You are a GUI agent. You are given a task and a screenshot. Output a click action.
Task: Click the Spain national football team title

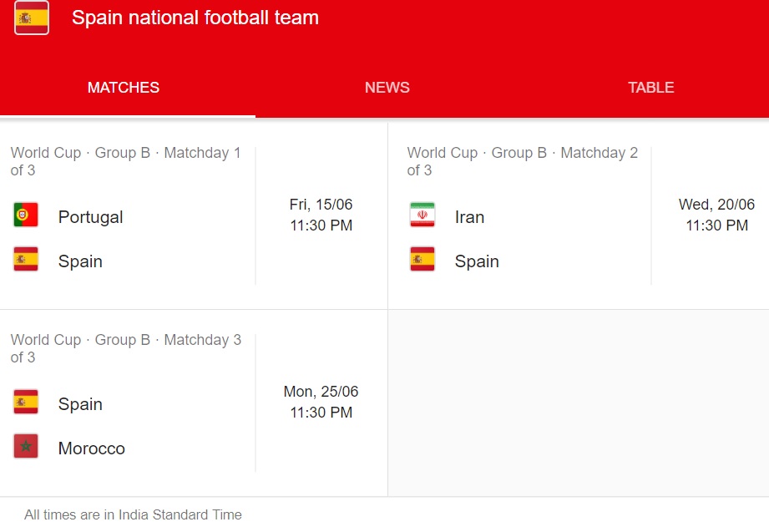195,18
